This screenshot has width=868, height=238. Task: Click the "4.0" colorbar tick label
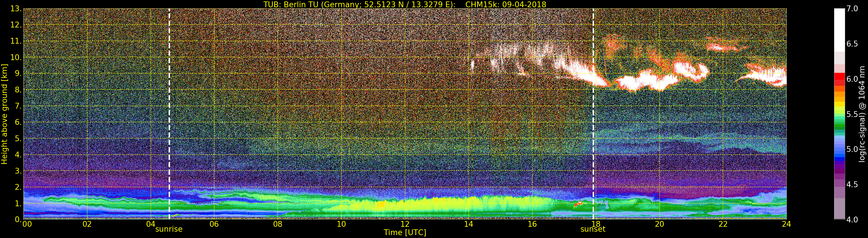pyautogui.click(x=852, y=220)
